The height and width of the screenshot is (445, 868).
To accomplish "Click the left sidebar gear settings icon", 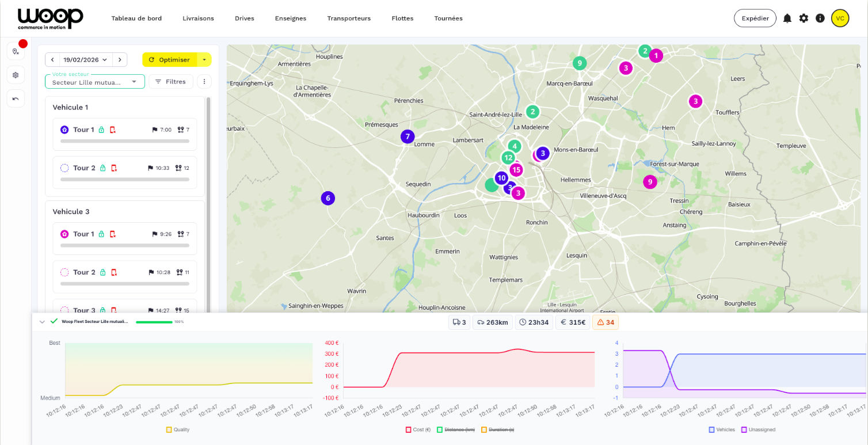I will click(16, 75).
